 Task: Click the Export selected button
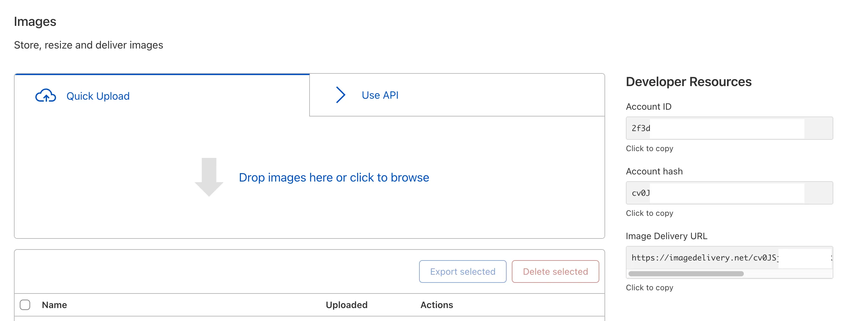tap(462, 271)
